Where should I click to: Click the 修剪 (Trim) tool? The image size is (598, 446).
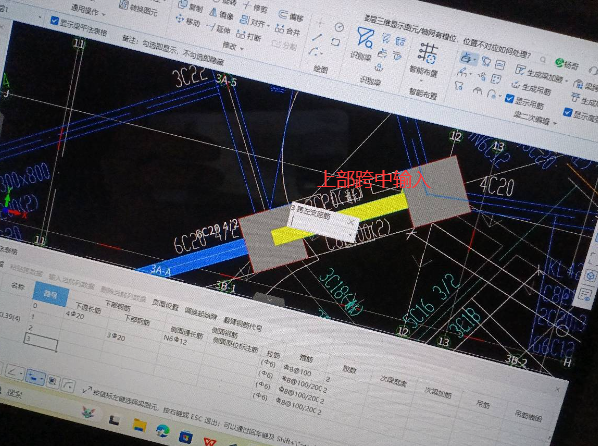(256, 7)
